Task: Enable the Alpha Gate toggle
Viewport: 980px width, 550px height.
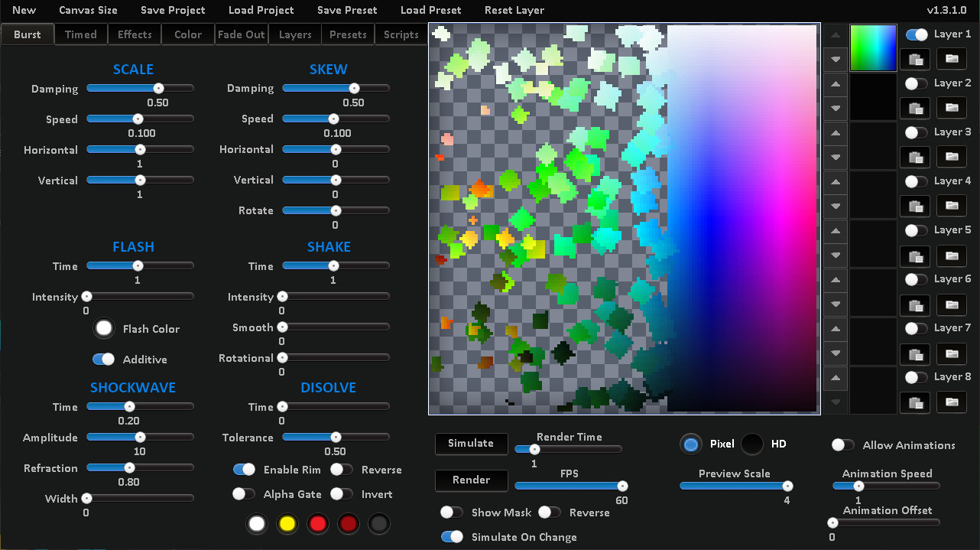Action: point(243,494)
